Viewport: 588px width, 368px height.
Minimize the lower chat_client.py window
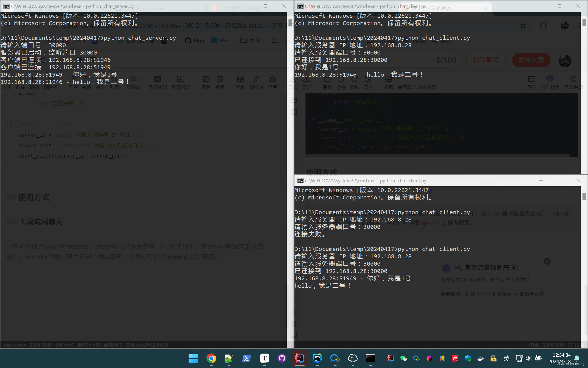coord(541,180)
